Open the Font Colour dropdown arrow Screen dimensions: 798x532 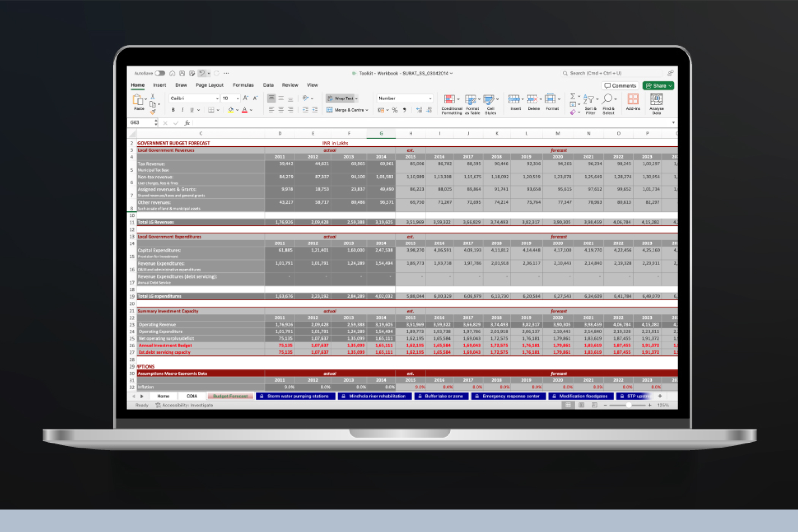[x=251, y=110]
